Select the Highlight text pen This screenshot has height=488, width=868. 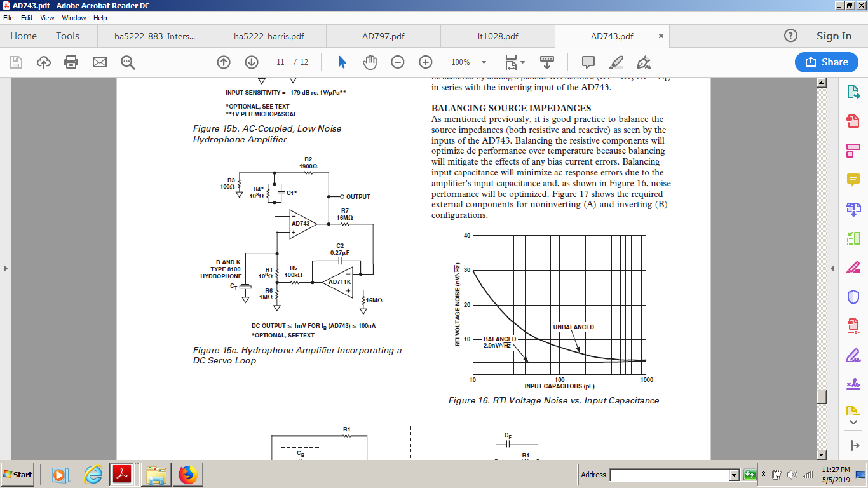tap(616, 62)
